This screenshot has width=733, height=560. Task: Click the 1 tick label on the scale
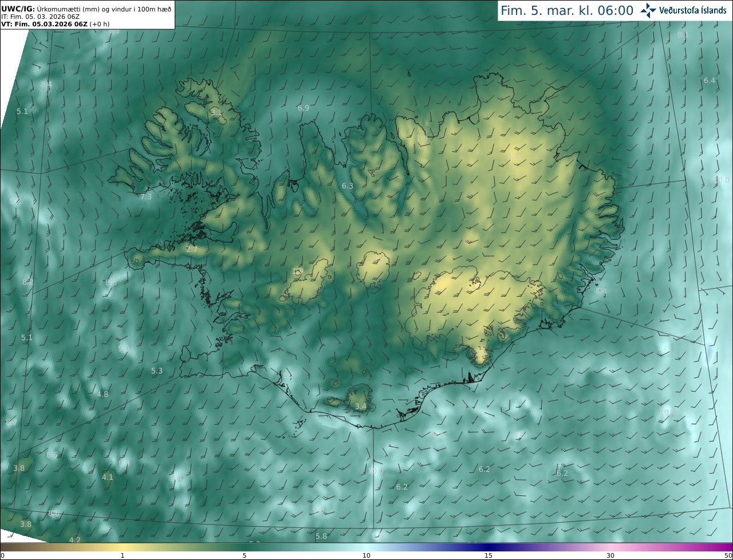coord(123,555)
